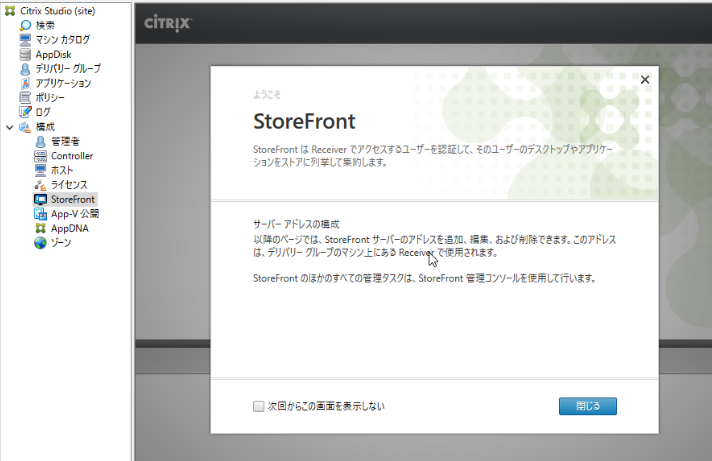The image size is (712, 461).
Task: Click the ライセンス license icon
Action: (x=40, y=185)
